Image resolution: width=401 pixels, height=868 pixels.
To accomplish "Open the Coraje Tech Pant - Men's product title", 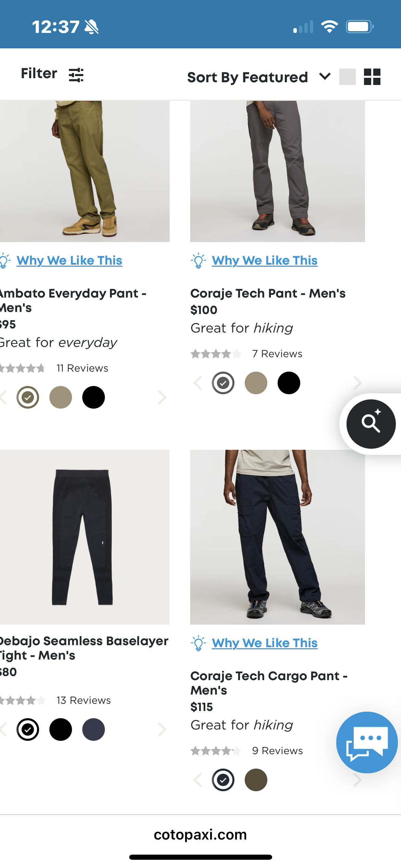I will click(x=268, y=293).
